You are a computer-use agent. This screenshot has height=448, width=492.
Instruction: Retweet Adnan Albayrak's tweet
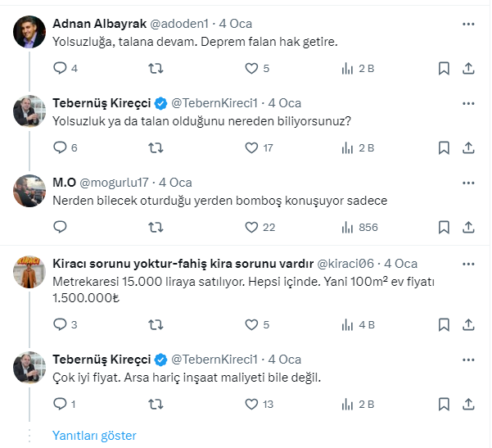pyautogui.click(x=156, y=69)
